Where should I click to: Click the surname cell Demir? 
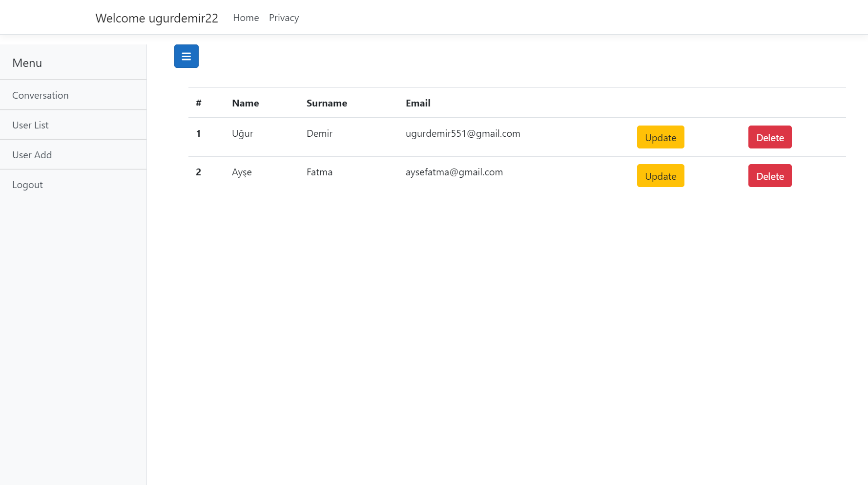319,133
